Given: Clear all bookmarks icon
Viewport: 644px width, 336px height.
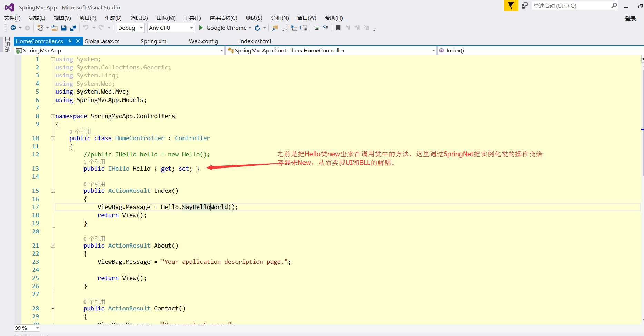Looking at the screenshot, I should 366,28.
